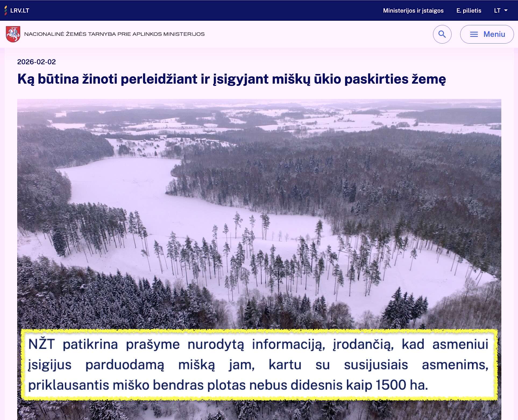Click the Vytis coat of arms emblem
The height and width of the screenshot is (420, 518).
click(x=13, y=34)
